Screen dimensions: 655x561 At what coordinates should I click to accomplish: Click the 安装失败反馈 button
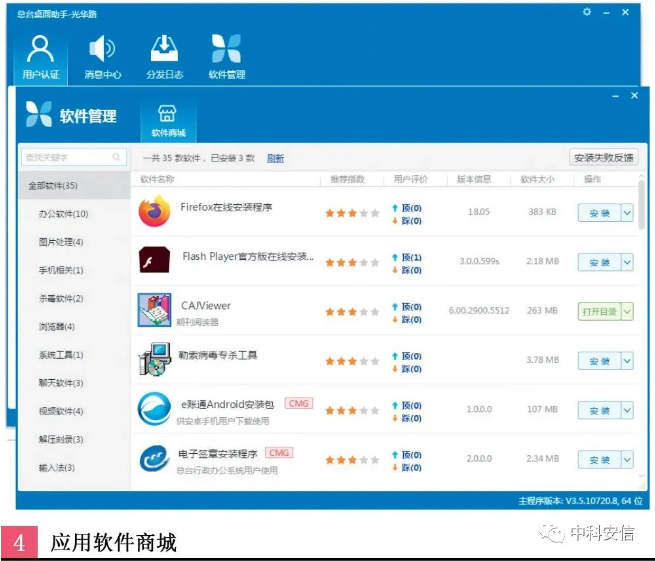point(604,157)
